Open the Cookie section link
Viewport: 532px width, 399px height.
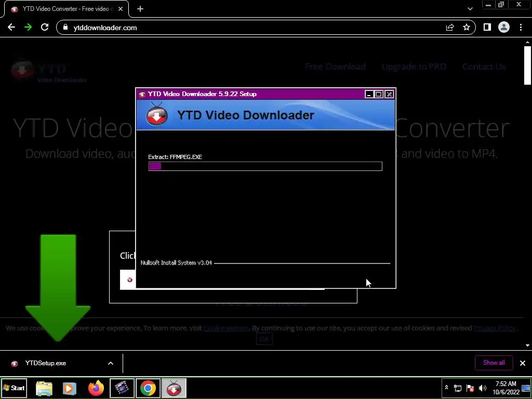coord(227,328)
